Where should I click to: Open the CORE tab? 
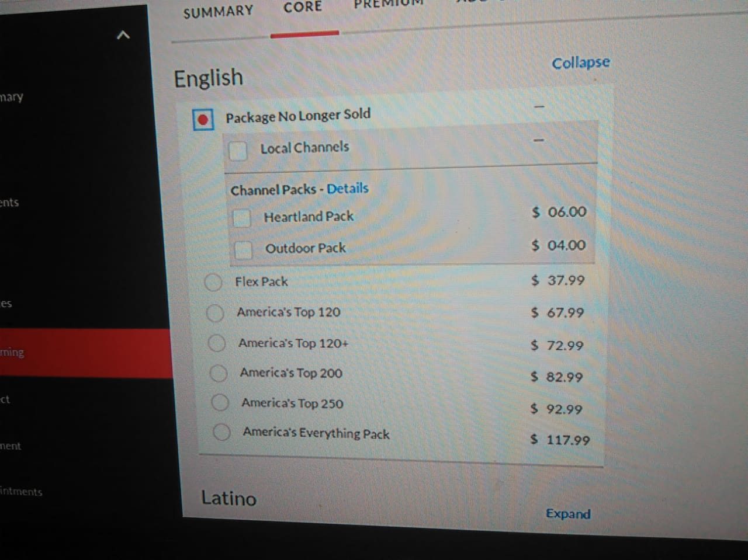[x=303, y=7]
